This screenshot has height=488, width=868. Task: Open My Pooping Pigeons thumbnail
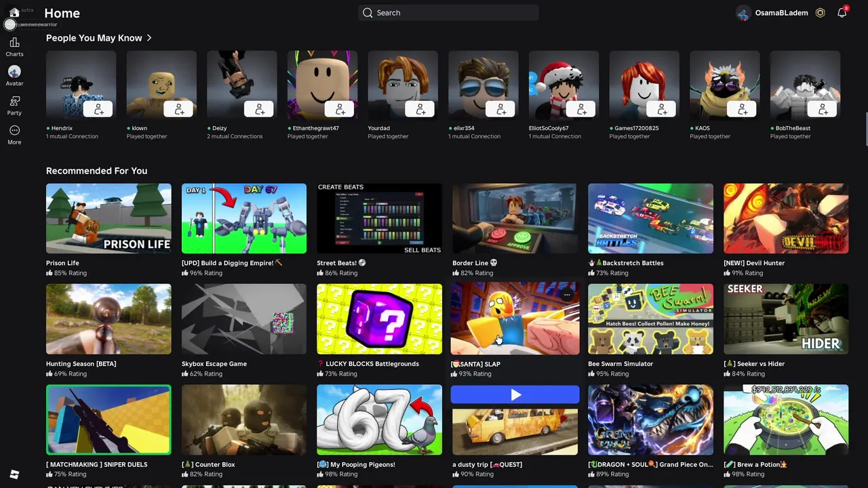click(379, 420)
